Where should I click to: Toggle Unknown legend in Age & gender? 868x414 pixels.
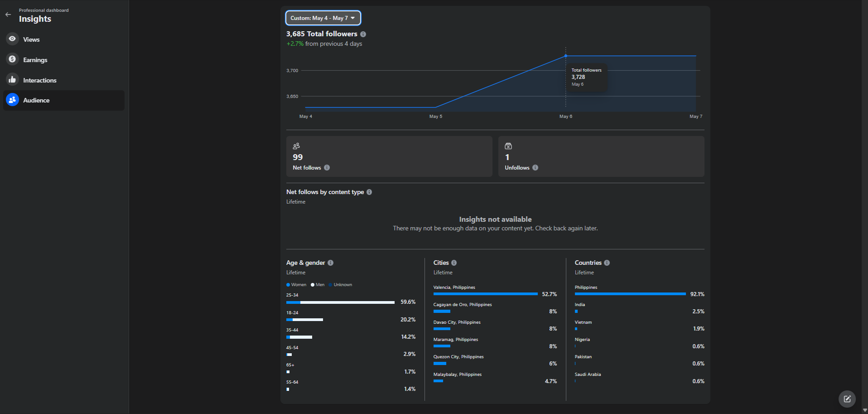[x=341, y=285]
